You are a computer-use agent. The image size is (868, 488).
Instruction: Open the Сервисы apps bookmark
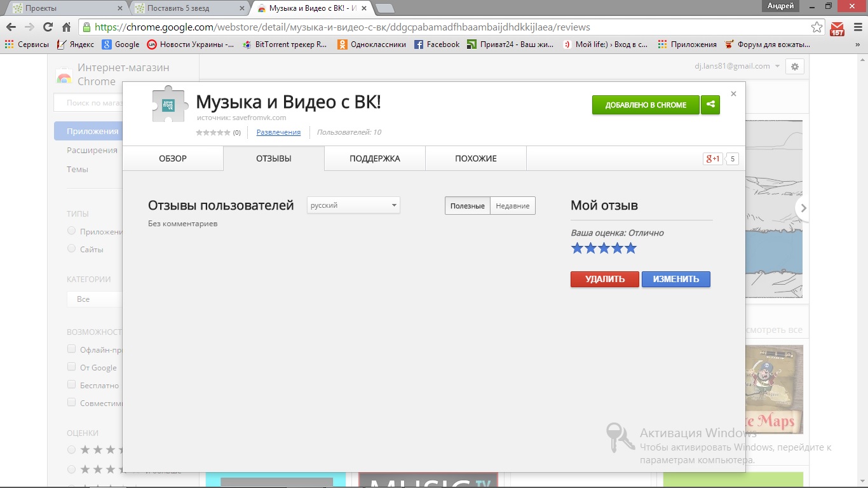pos(27,44)
